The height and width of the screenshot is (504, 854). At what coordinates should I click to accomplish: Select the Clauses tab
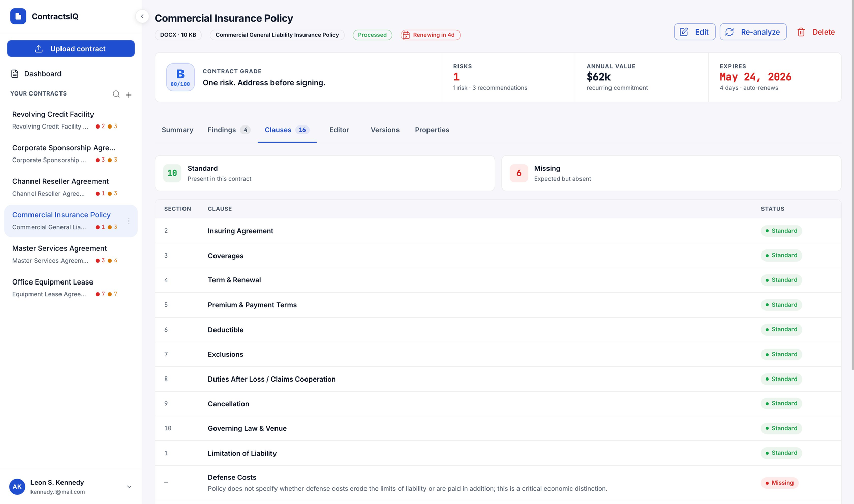(287, 130)
